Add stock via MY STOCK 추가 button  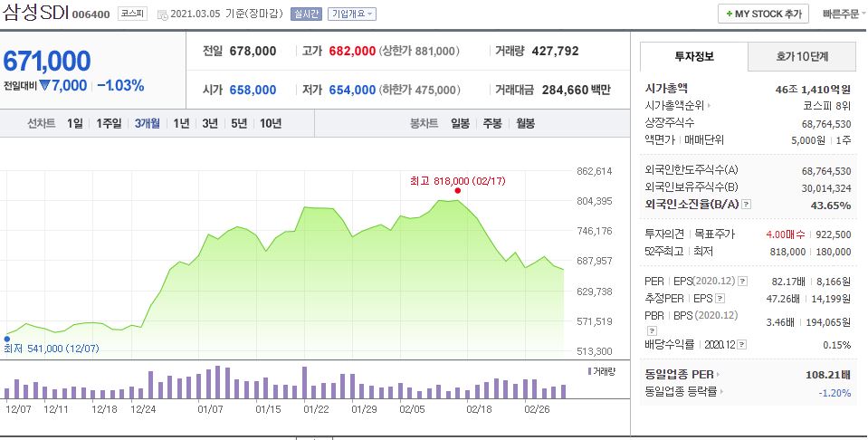763,14
